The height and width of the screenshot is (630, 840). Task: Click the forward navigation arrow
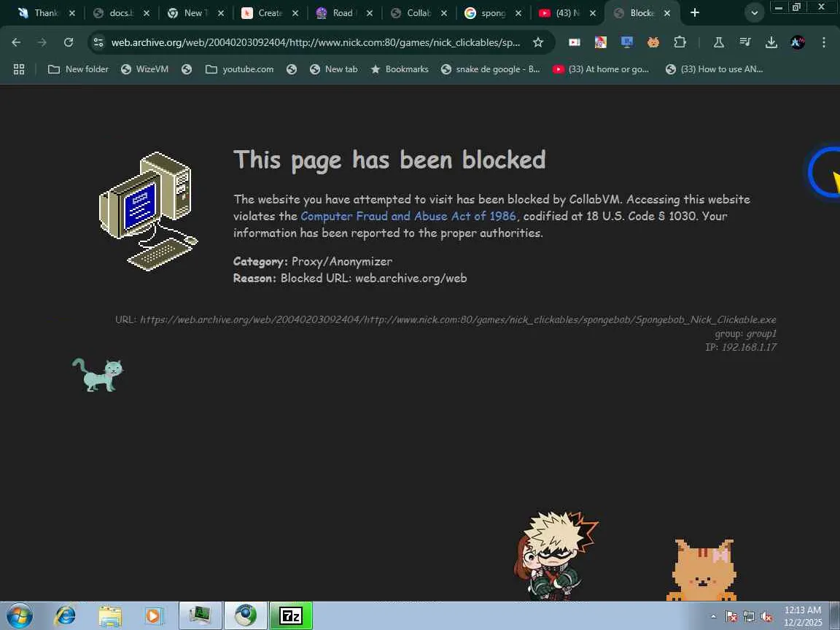42,42
